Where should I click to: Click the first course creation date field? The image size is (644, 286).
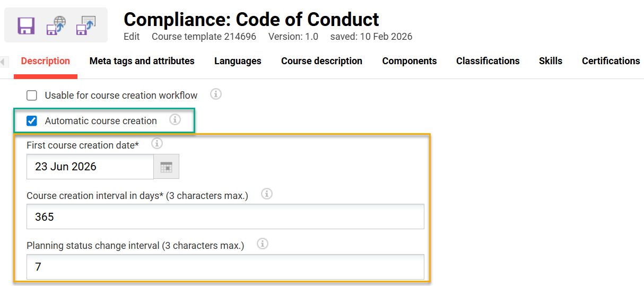90,167
